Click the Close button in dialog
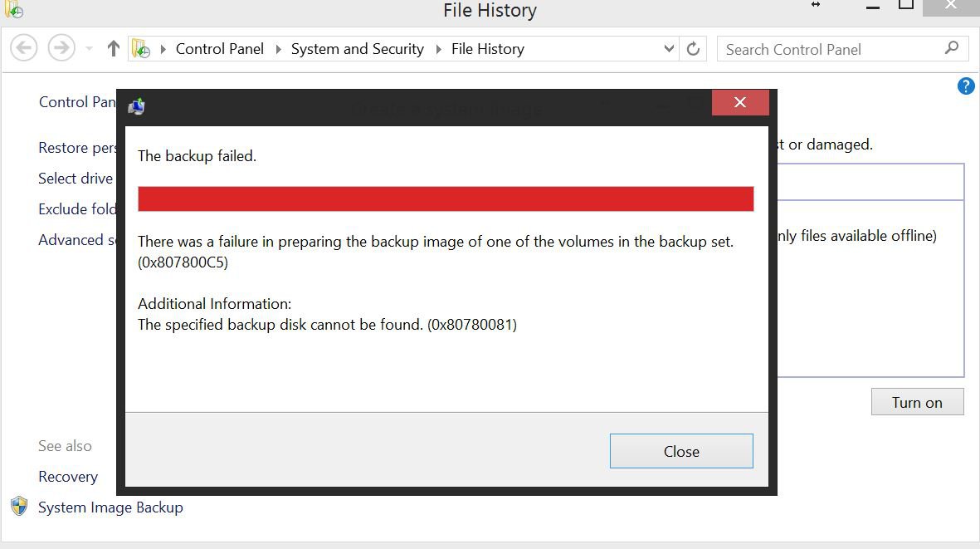The width and height of the screenshot is (980, 549). (x=681, y=451)
